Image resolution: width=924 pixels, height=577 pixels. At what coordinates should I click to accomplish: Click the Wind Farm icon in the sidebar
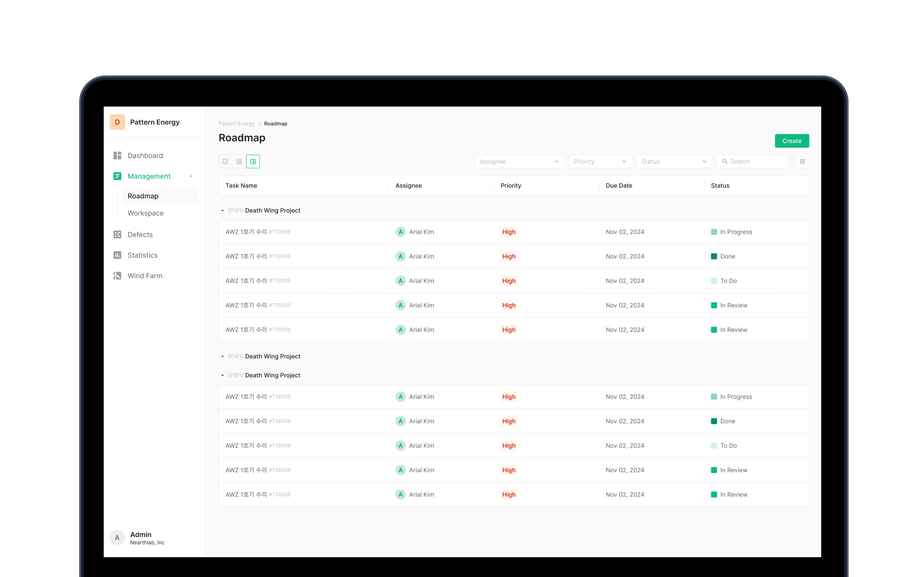(117, 276)
